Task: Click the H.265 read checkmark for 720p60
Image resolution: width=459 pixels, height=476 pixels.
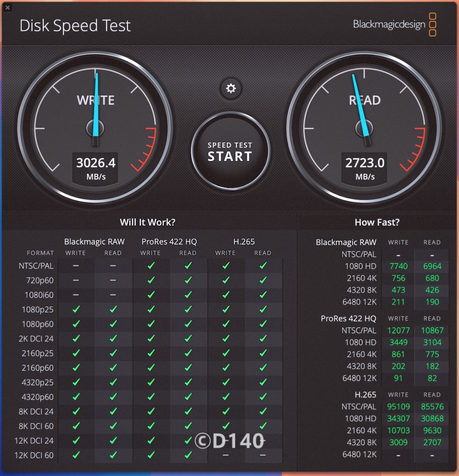Action: (263, 280)
